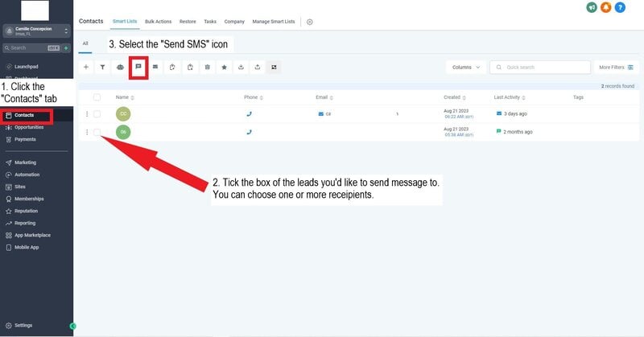This screenshot has height=337, width=644.
Task: Sort by the Created column
Action: [454, 97]
